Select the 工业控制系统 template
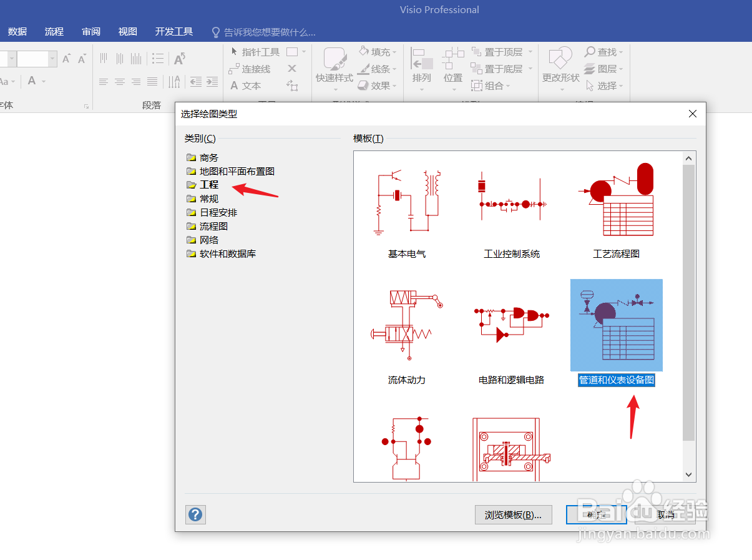752x560 pixels. click(x=512, y=209)
